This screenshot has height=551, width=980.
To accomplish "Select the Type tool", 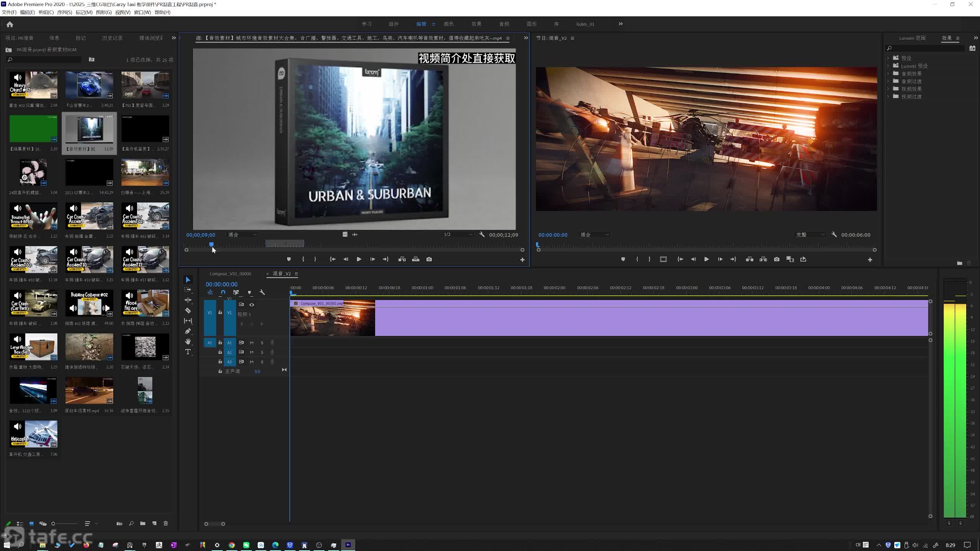I will pyautogui.click(x=188, y=352).
